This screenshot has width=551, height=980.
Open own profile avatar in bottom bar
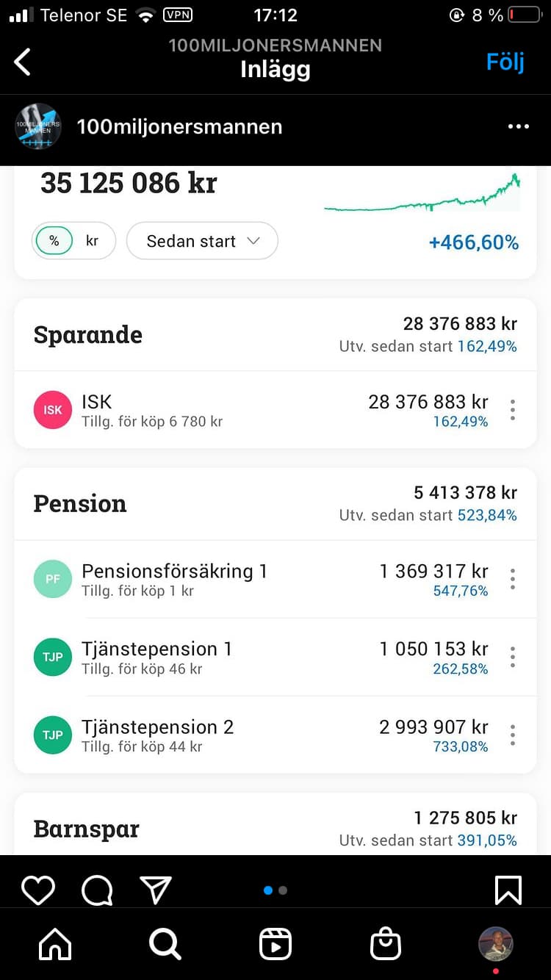(496, 944)
